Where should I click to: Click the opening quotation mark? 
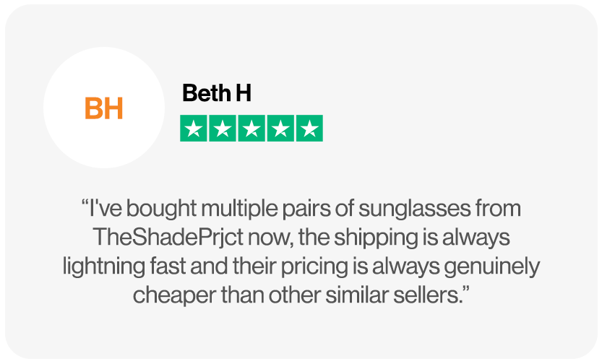pyautogui.click(x=85, y=207)
